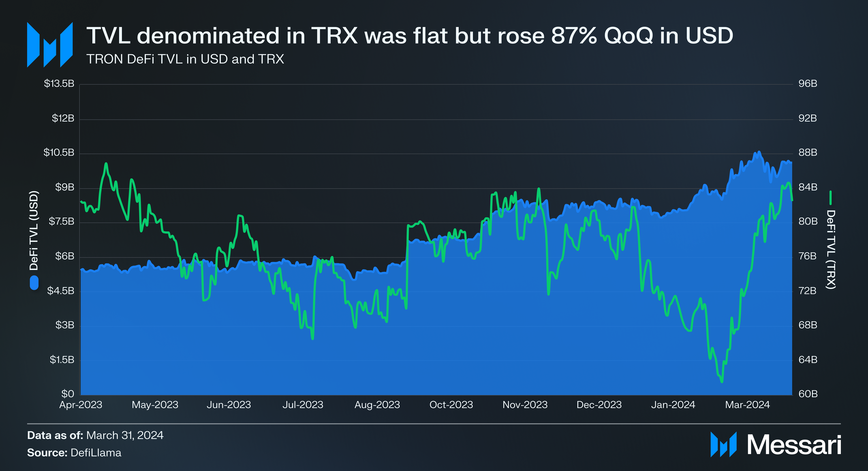The height and width of the screenshot is (471, 868).
Task: Click the Messari wordmark in the footer
Action: click(x=794, y=445)
